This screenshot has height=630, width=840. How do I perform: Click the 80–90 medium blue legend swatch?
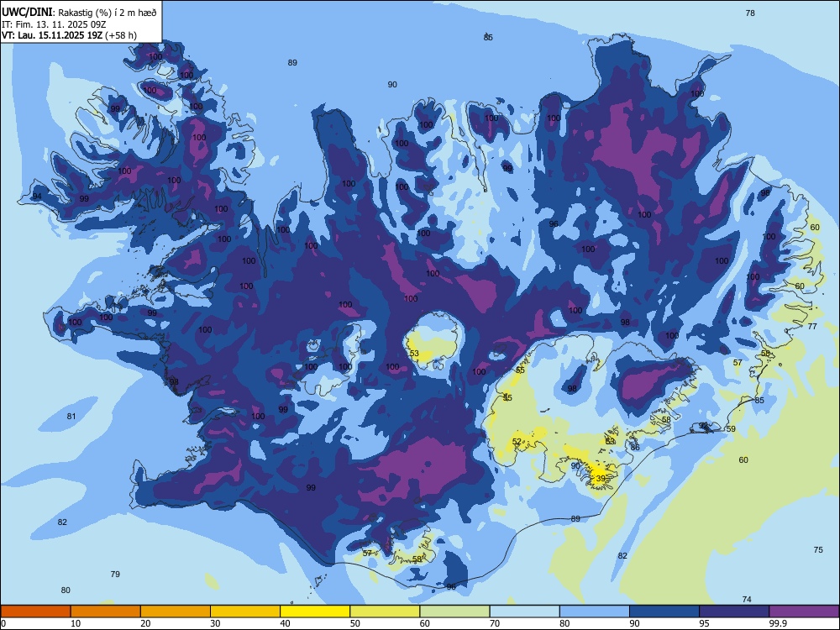[x=595, y=612]
